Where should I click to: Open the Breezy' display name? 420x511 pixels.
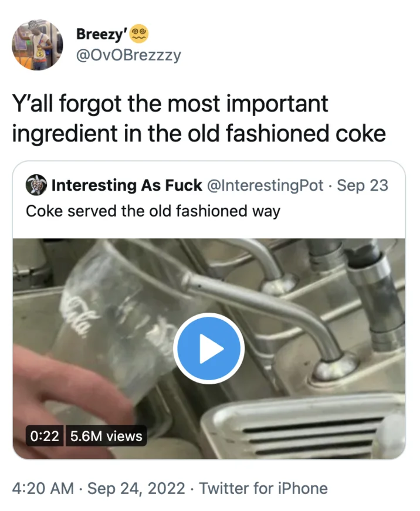point(101,34)
